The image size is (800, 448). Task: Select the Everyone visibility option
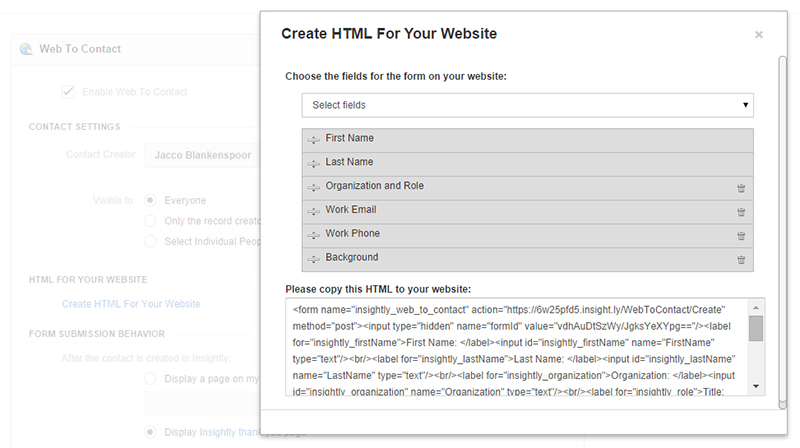click(x=151, y=200)
